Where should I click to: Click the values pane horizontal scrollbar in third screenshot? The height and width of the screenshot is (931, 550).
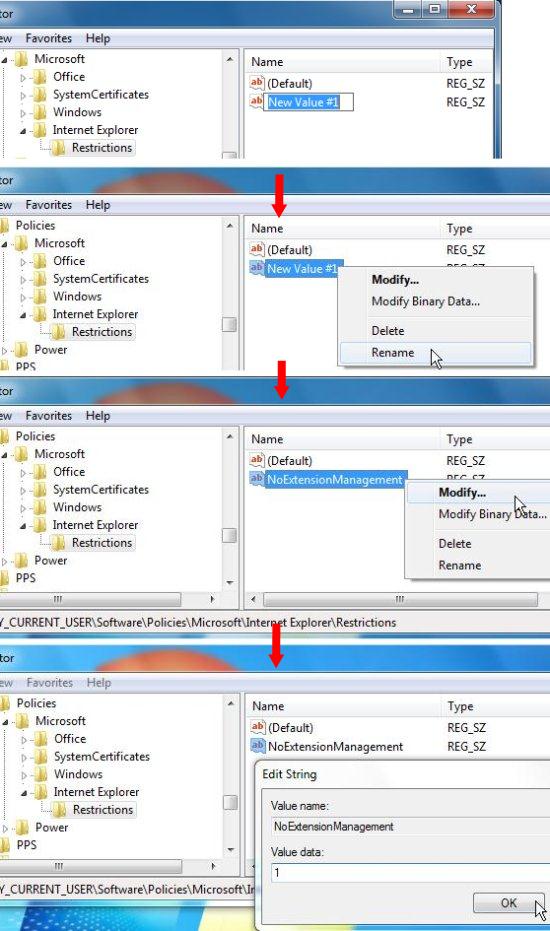400,599
